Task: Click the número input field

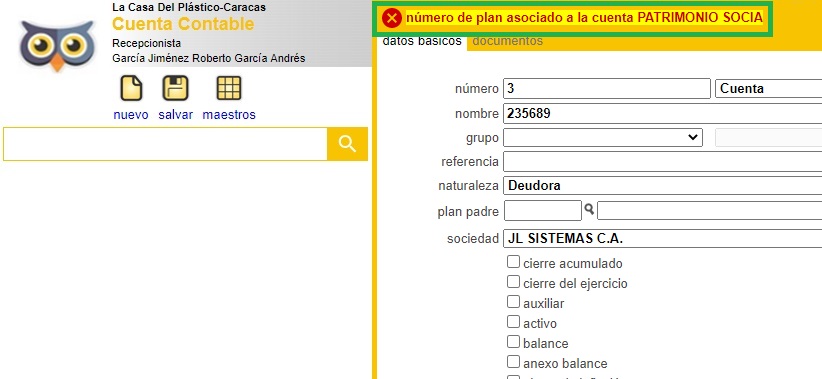Action: pyautogui.click(x=607, y=89)
